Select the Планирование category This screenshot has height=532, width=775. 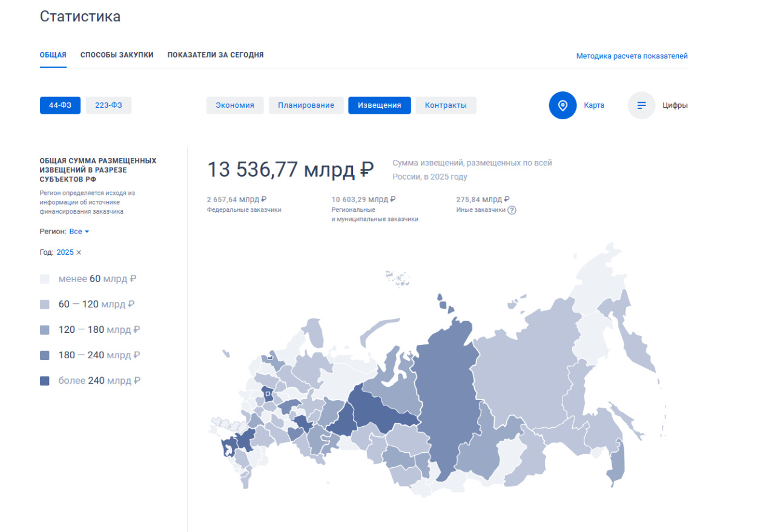tap(306, 105)
